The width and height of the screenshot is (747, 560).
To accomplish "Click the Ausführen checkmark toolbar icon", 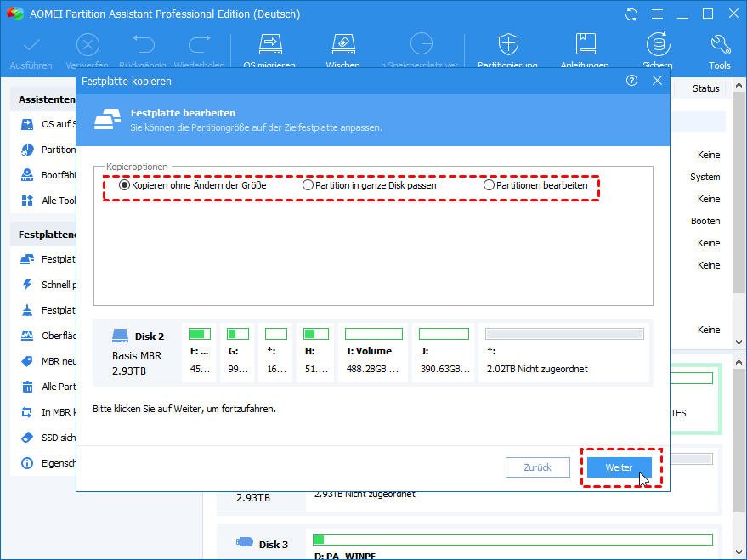I will click(x=31, y=46).
